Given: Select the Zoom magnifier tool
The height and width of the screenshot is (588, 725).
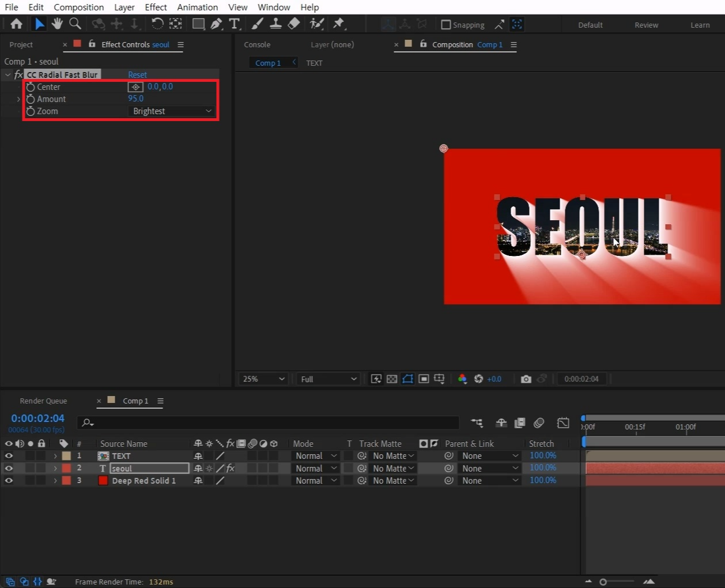Looking at the screenshot, I should (x=75, y=24).
